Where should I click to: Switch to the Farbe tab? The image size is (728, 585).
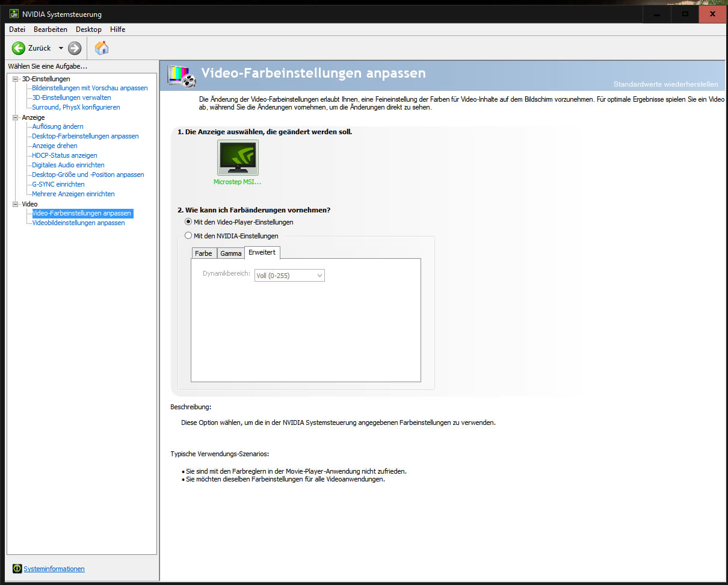pyautogui.click(x=204, y=253)
